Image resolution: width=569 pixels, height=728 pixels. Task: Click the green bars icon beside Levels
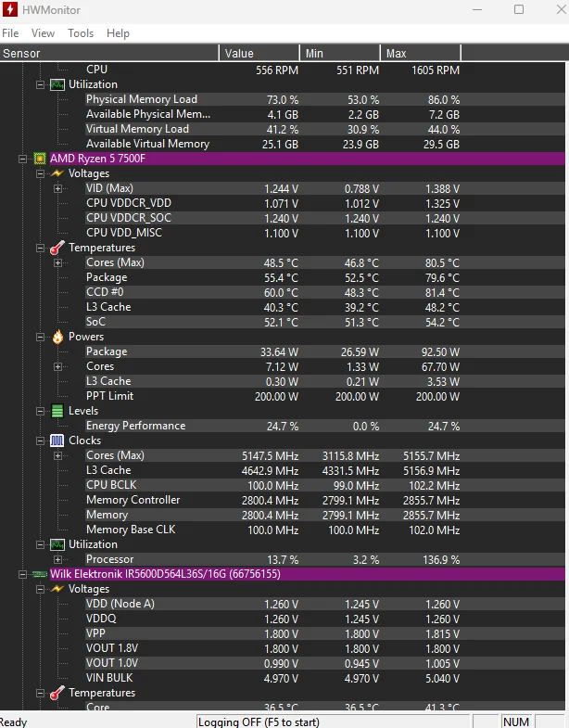coord(57,412)
